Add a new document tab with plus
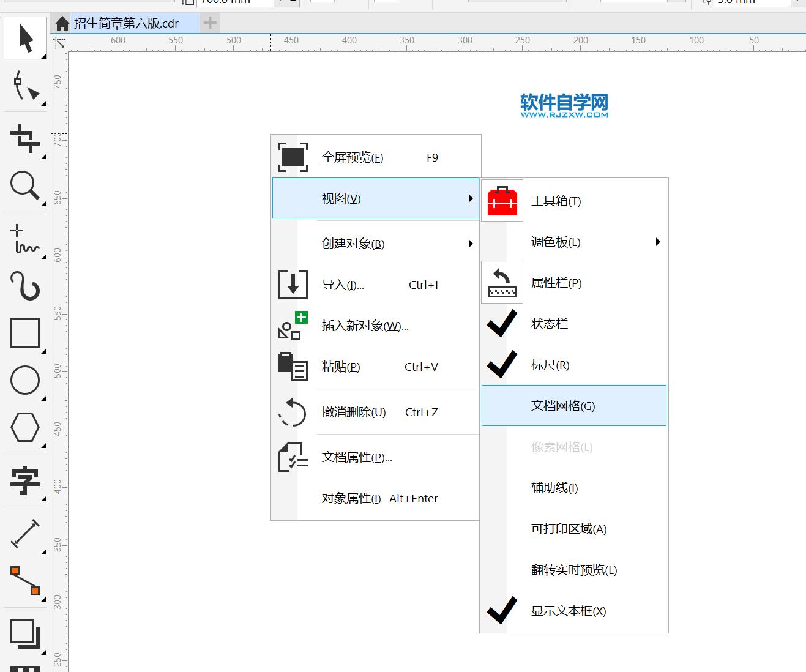 (x=210, y=23)
